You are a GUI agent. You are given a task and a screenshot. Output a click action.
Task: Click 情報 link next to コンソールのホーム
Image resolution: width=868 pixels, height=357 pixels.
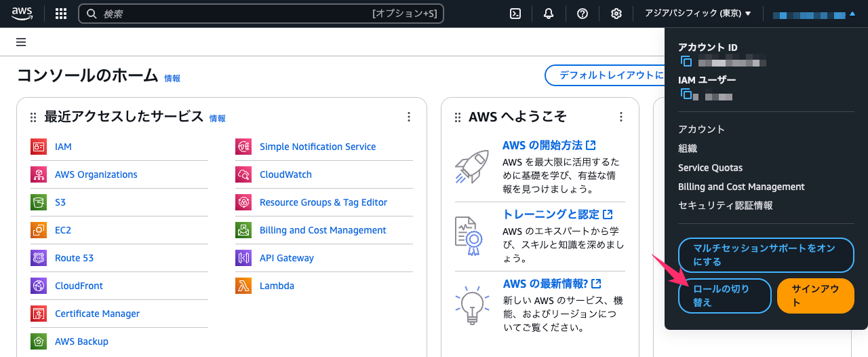coord(172,79)
